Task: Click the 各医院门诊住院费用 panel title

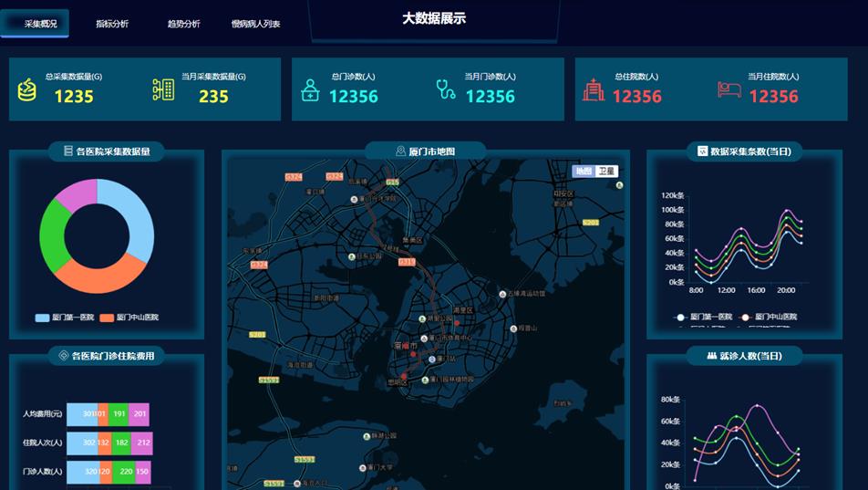Action: tap(113, 356)
